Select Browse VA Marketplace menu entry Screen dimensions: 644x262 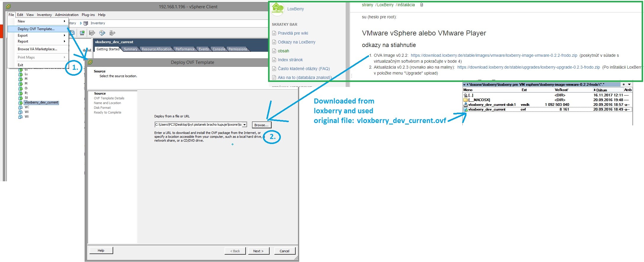(38, 49)
